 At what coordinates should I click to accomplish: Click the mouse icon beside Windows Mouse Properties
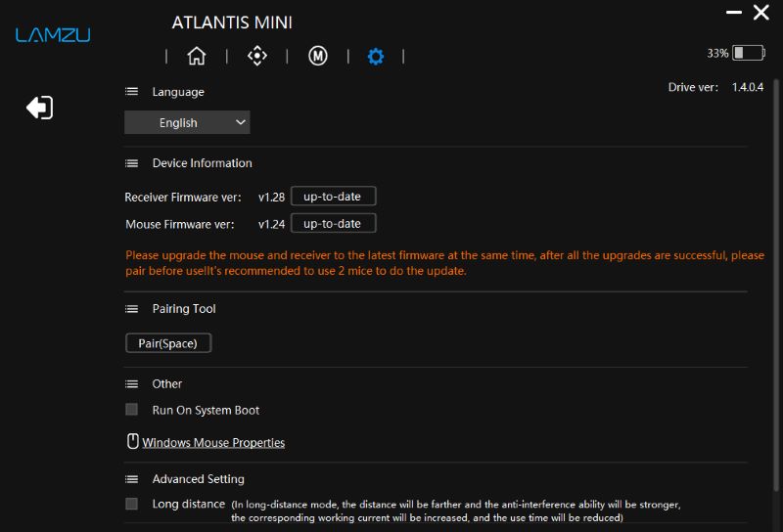tap(132, 441)
